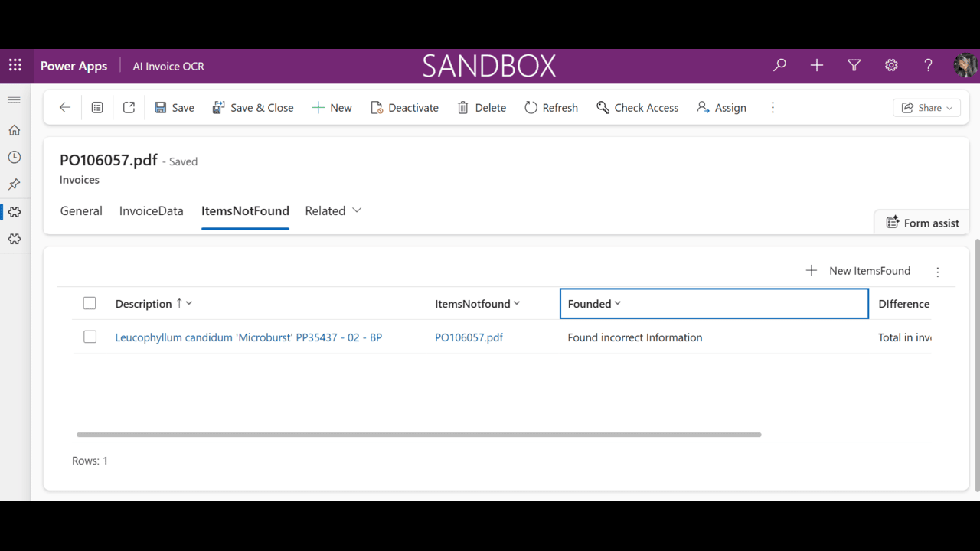980x551 pixels.
Task: Open the advanced filter funnel icon
Action: click(854, 66)
